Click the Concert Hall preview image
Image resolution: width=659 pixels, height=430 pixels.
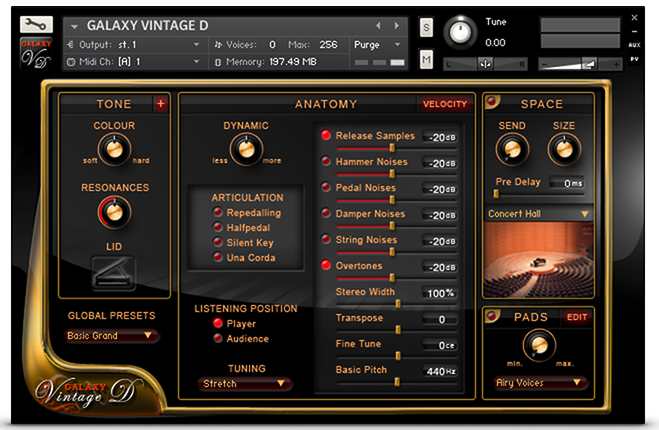[x=538, y=259]
